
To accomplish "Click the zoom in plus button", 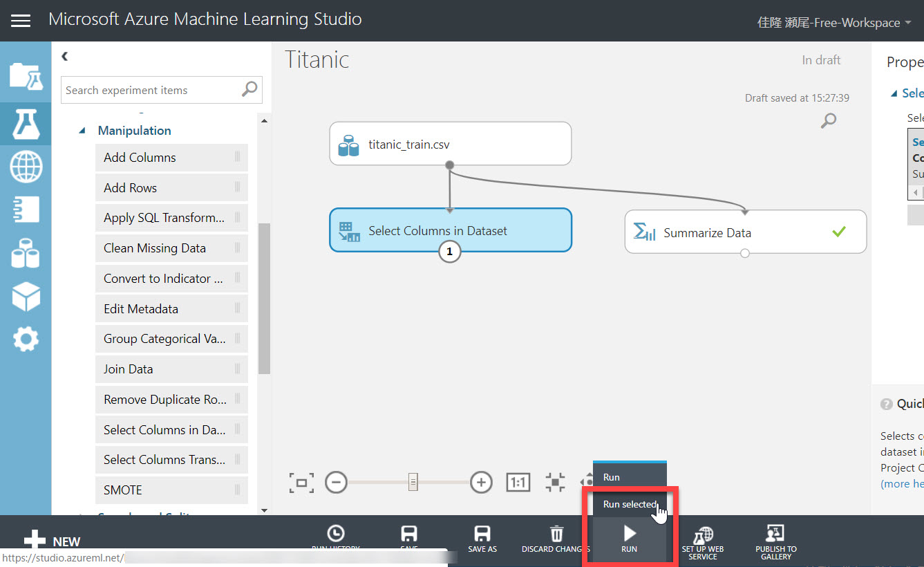I will coord(481,482).
